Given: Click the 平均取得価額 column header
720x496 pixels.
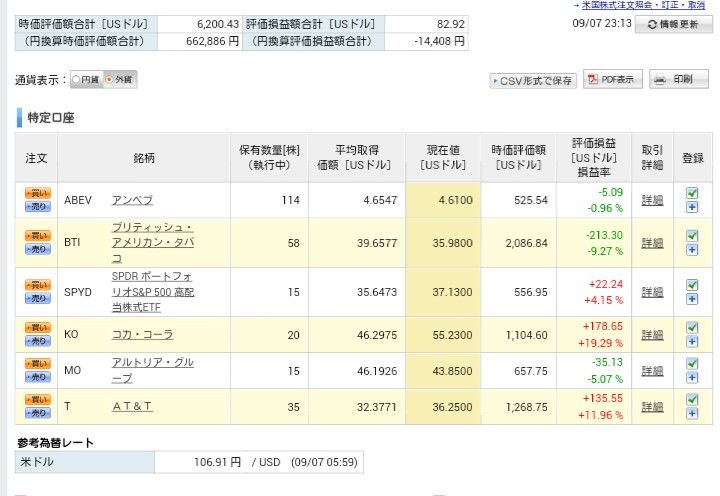Looking at the screenshot, I should (x=357, y=158).
